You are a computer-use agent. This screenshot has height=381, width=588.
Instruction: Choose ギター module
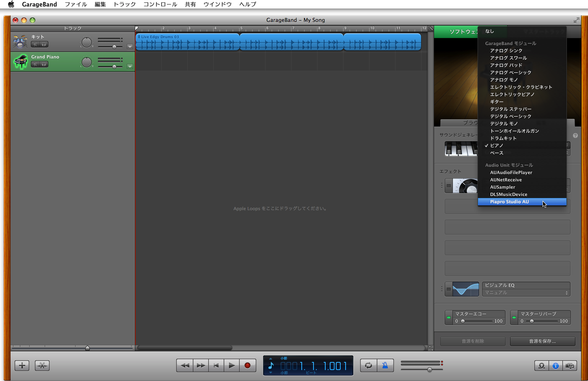tap(522, 102)
